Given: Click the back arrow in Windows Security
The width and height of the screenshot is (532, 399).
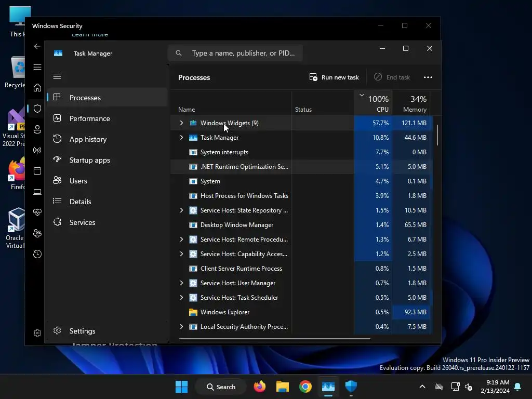Looking at the screenshot, I should [37, 46].
